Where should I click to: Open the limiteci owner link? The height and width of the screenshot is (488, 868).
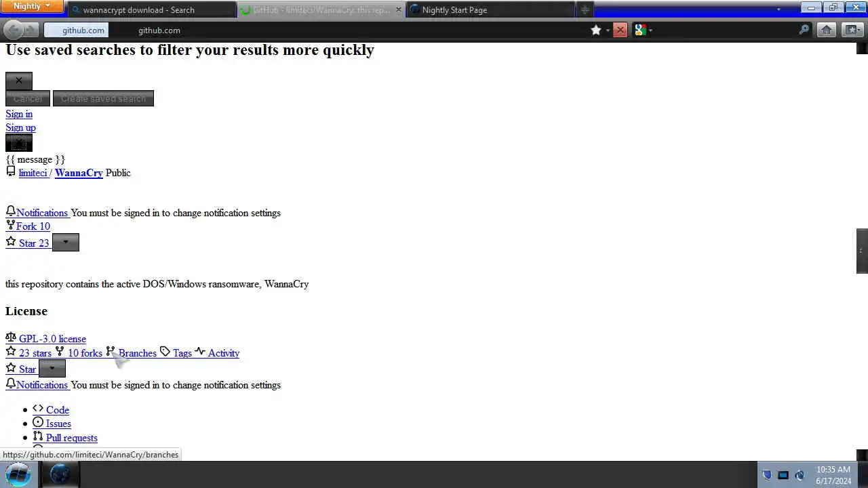pos(33,173)
